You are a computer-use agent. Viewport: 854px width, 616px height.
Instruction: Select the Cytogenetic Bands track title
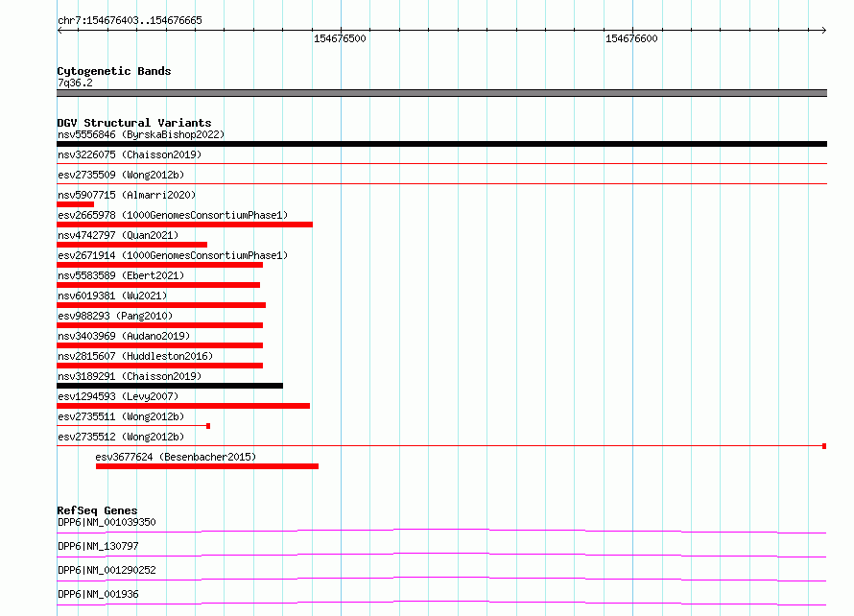[x=114, y=71]
